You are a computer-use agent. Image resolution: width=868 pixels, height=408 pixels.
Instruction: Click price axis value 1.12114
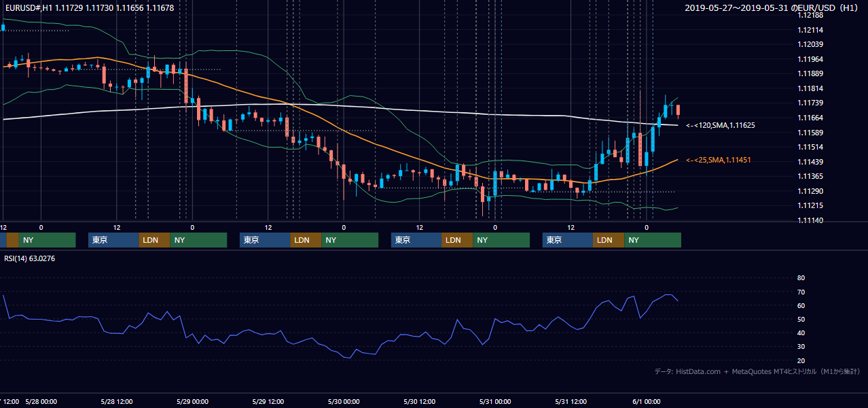tap(810, 30)
